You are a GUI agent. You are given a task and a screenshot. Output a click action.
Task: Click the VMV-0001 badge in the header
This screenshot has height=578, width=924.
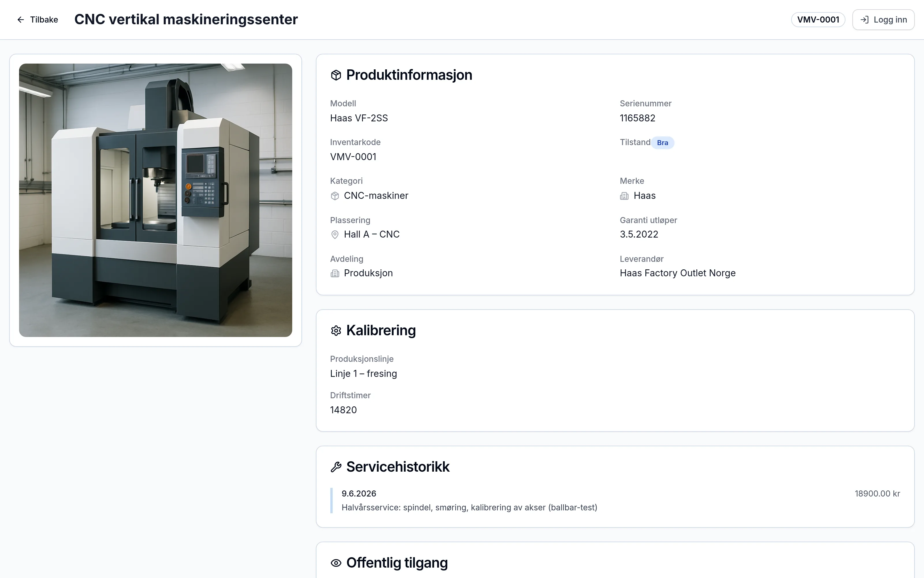point(818,19)
